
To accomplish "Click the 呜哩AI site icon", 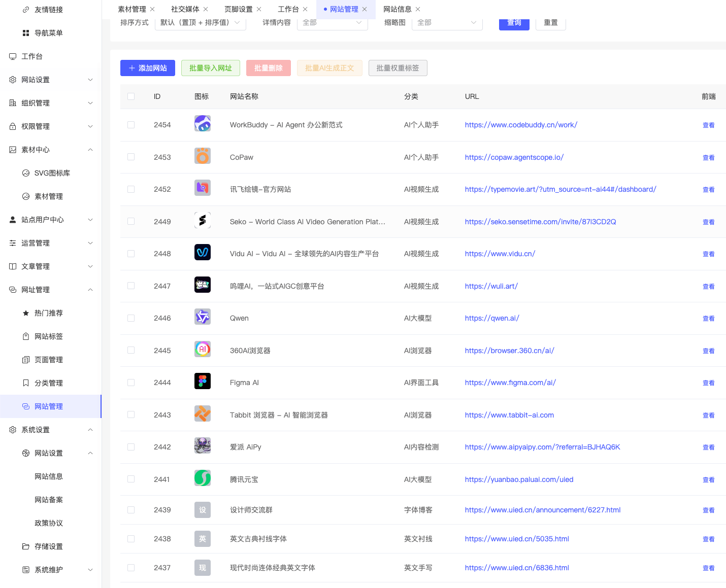I will click(203, 285).
